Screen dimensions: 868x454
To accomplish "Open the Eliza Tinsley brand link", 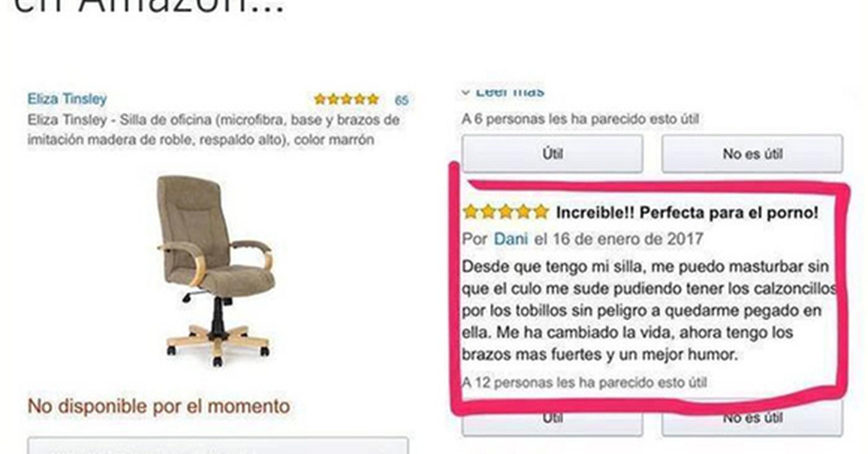I will [x=67, y=99].
